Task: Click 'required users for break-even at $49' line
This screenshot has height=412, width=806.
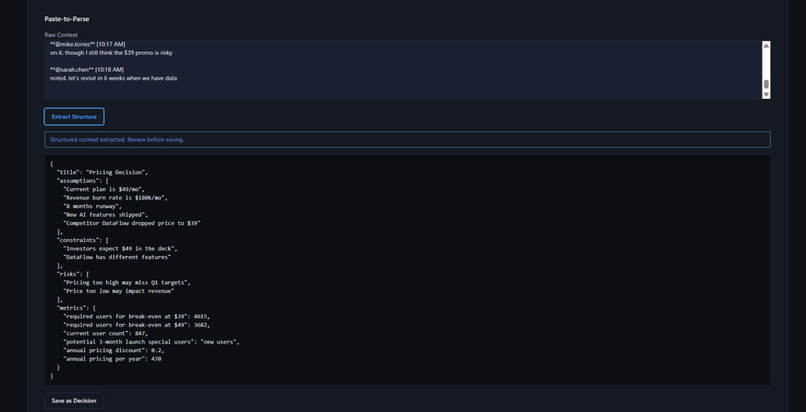Action: click(x=137, y=325)
